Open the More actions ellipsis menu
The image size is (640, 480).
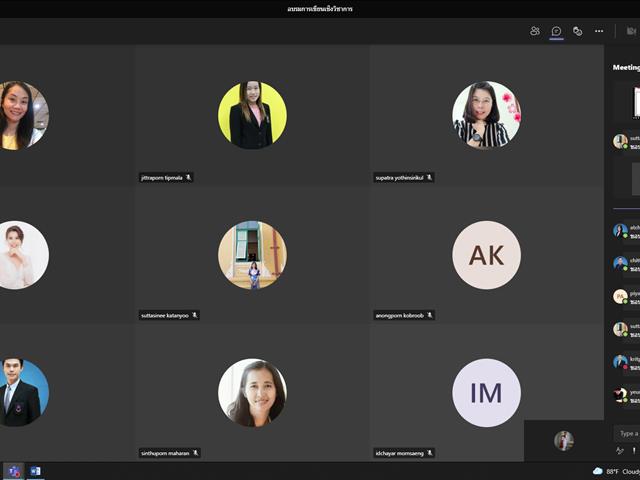599,31
